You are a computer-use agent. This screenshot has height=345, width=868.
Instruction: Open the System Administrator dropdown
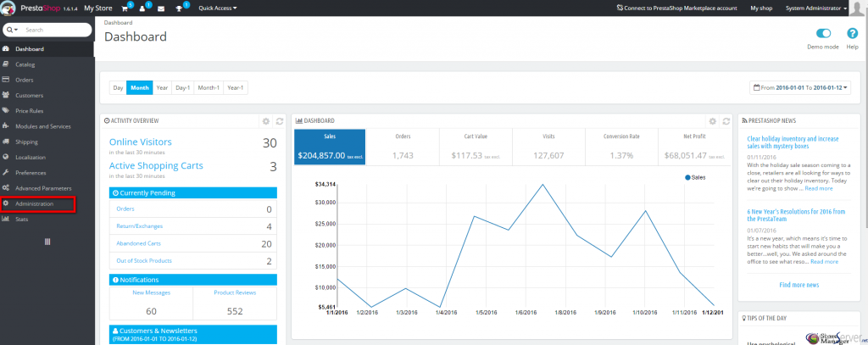[x=816, y=8]
